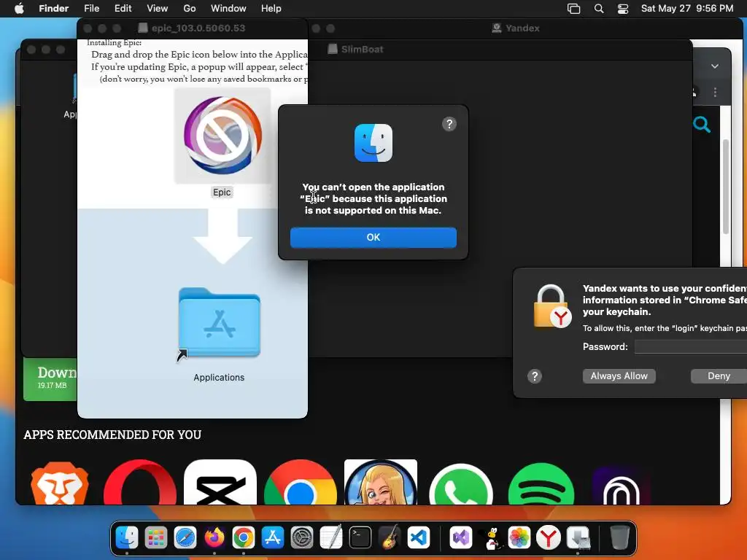Open TextEdit from the Dock
This screenshot has width=747, height=560.
point(331,537)
